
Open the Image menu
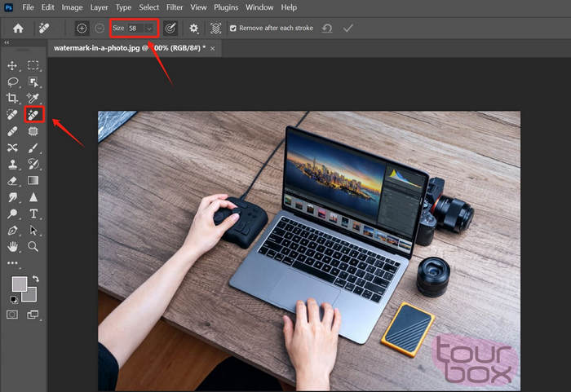(x=72, y=7)
